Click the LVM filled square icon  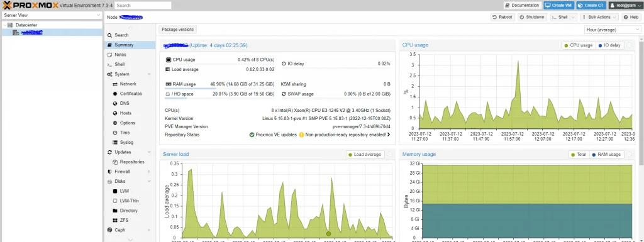[x=116, y=191]
